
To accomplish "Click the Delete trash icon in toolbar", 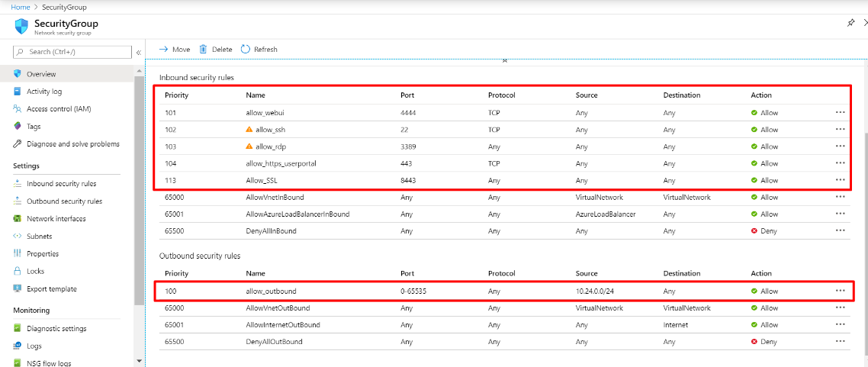I will click(x=203, y=49).
